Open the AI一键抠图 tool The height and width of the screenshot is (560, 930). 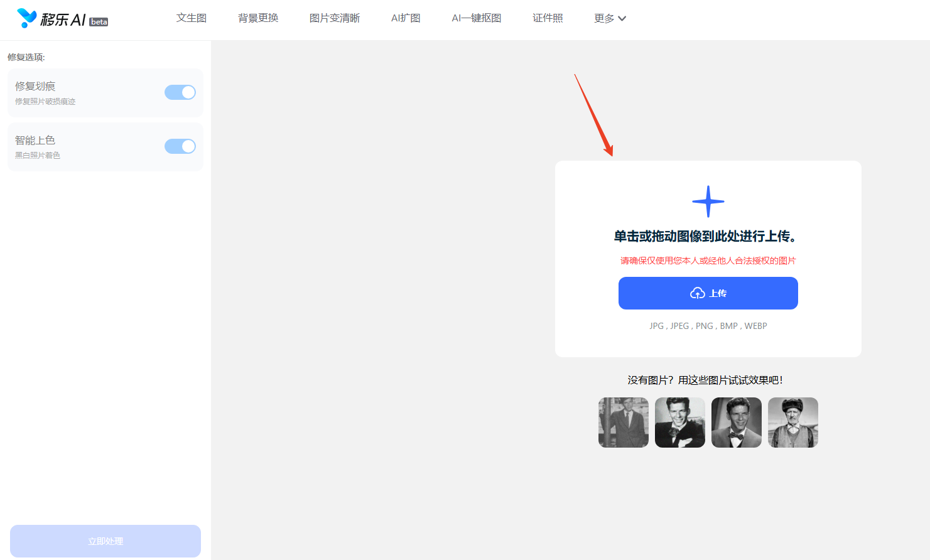pyautogui.click(x=477, y=18)
